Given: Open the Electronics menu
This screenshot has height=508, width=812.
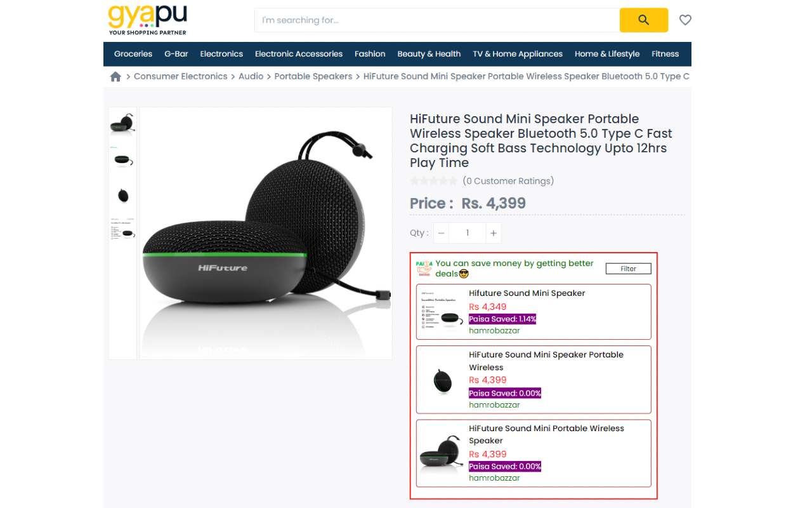Looking at the screenshot, I should [221, 54].
